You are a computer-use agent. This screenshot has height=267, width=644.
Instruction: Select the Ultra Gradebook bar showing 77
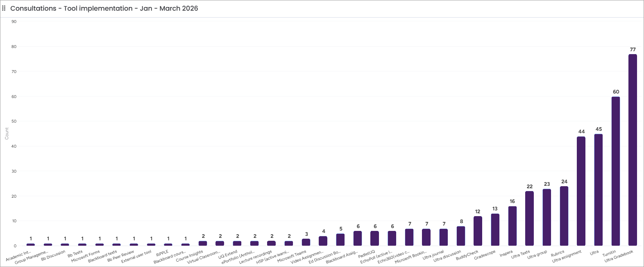633,150
